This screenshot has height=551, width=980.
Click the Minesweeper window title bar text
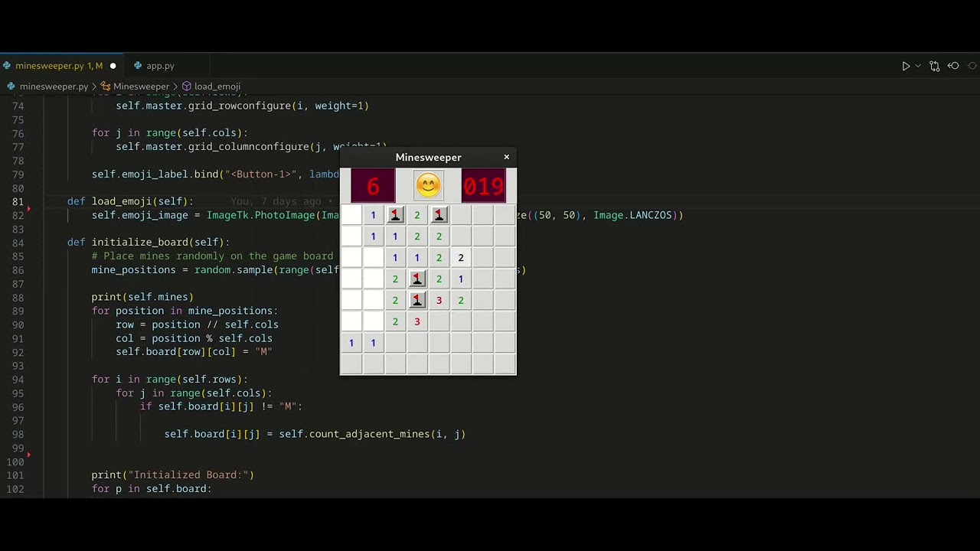[x=428, y=157]
